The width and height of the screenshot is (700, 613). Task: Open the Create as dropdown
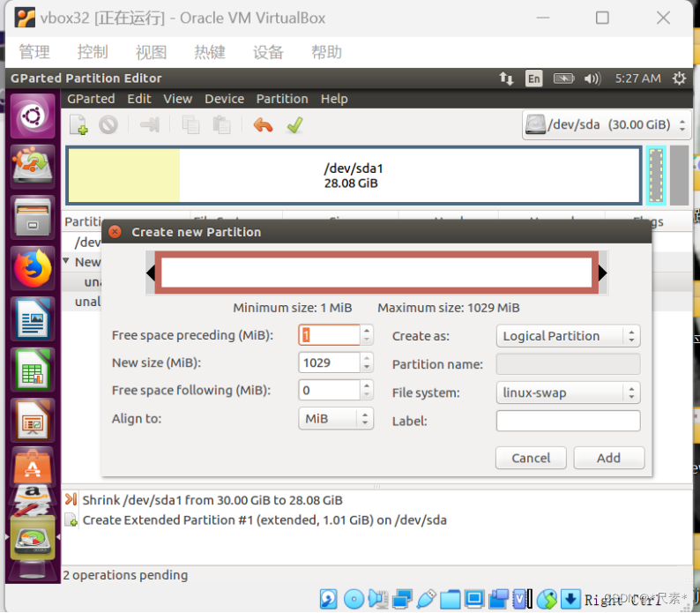pos(568,336)
